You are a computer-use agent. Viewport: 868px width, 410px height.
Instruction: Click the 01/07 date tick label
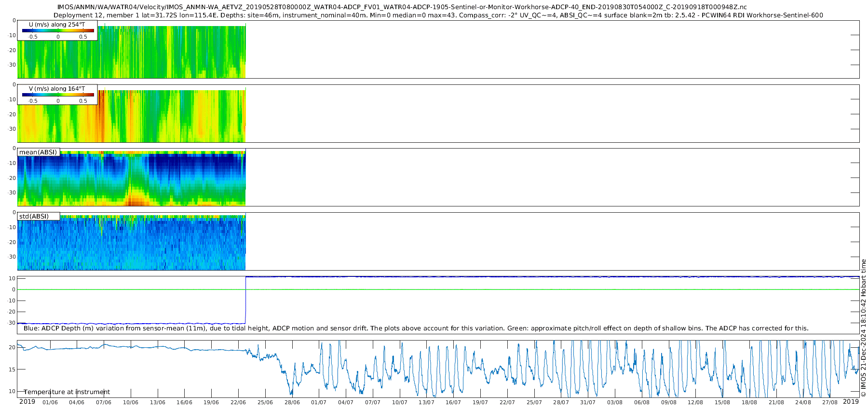pyautogui.click(x=318, y=402)
